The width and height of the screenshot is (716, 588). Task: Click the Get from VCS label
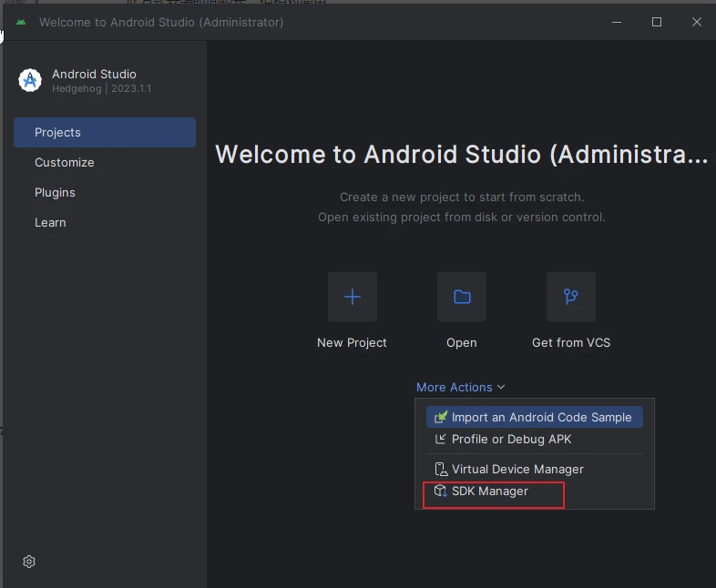coord(571,342)
